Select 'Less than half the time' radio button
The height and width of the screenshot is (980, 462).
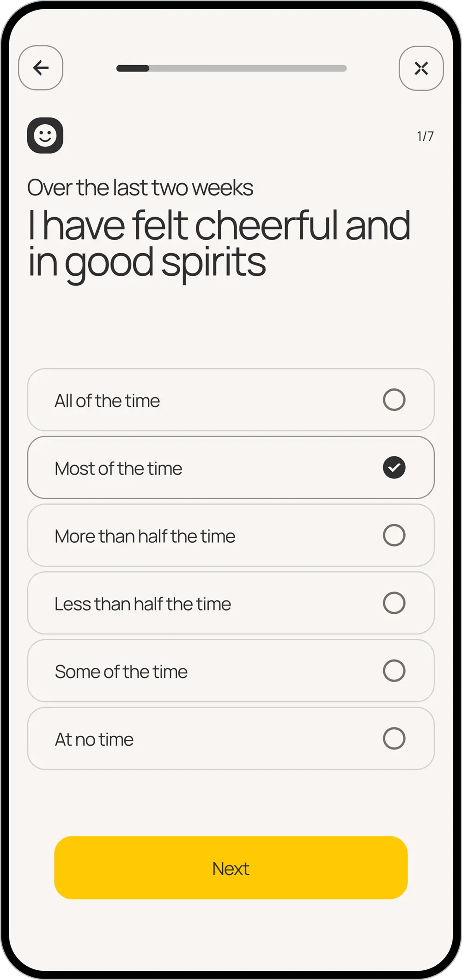394,603
